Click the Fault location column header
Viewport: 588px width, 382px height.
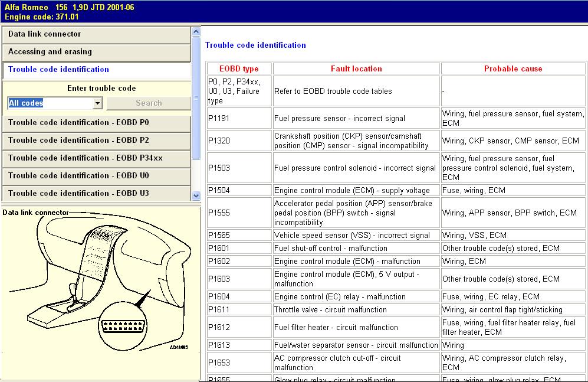(356, 68)
